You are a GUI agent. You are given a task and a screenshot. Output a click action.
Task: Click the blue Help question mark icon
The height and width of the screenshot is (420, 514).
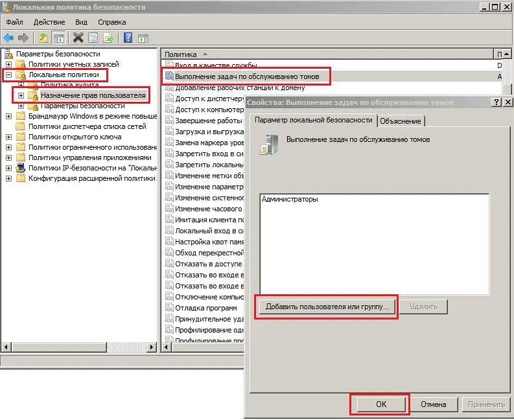128,38
